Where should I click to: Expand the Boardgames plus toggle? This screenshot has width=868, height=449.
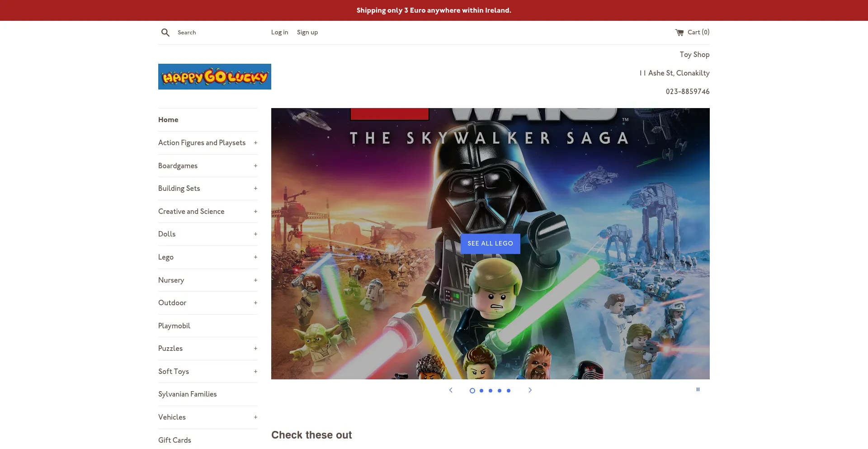tap(255, 166)
